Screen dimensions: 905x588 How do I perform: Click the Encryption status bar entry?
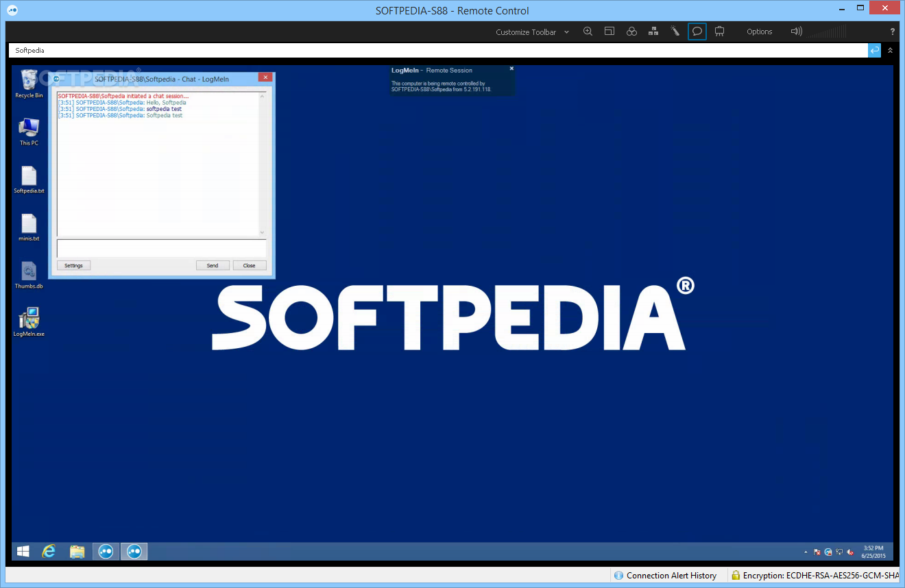[x=814, y=576]
